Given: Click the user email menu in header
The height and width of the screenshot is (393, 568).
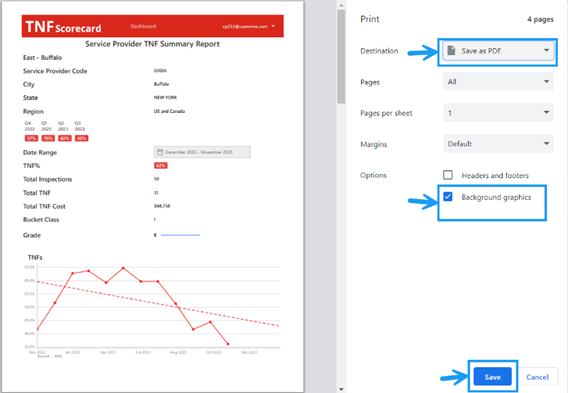Looking at the screenshot, I should [245, 26].
